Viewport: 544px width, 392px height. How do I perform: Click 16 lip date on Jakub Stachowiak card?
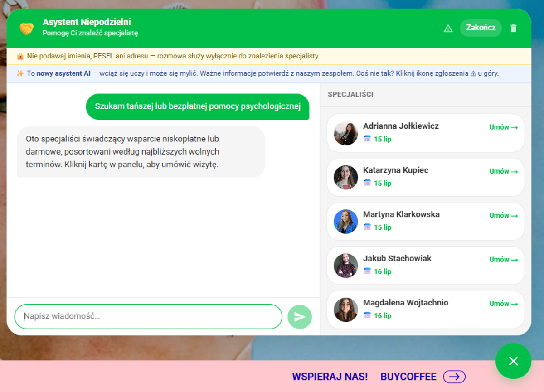pyautogui.click(x=383, y=271)
